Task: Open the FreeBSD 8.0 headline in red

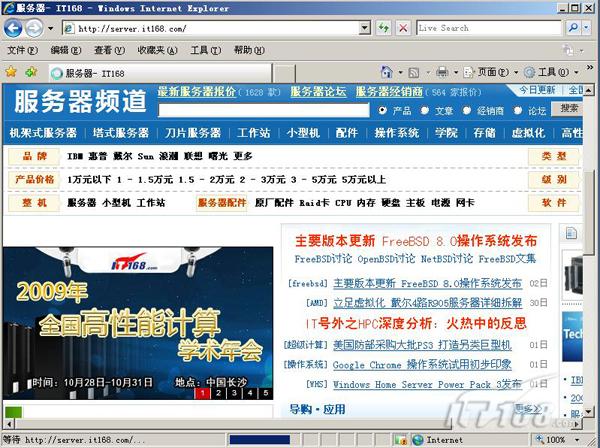Action: [416, 241]
